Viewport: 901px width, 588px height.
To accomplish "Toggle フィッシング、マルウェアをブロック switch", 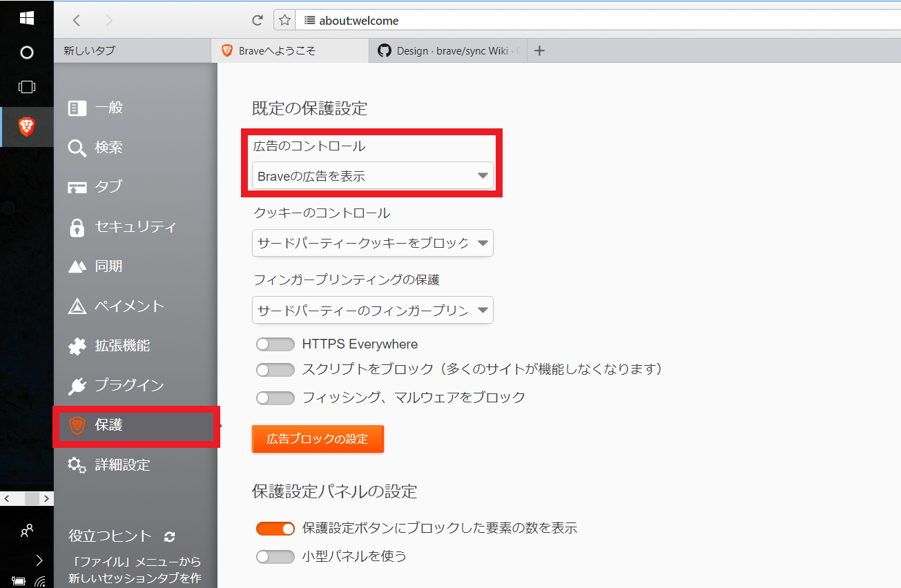I will click(x=275, y=398).
